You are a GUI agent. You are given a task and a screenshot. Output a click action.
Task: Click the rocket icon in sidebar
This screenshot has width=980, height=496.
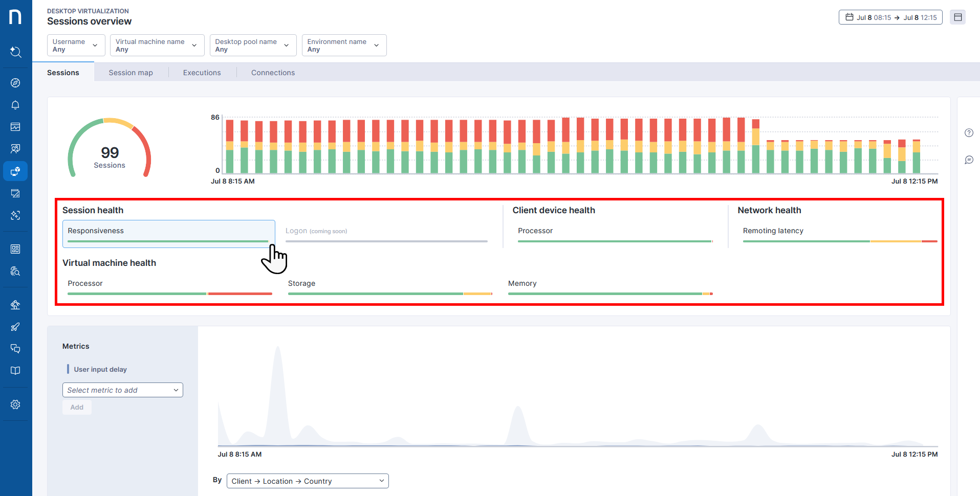(x=15, y=327)
